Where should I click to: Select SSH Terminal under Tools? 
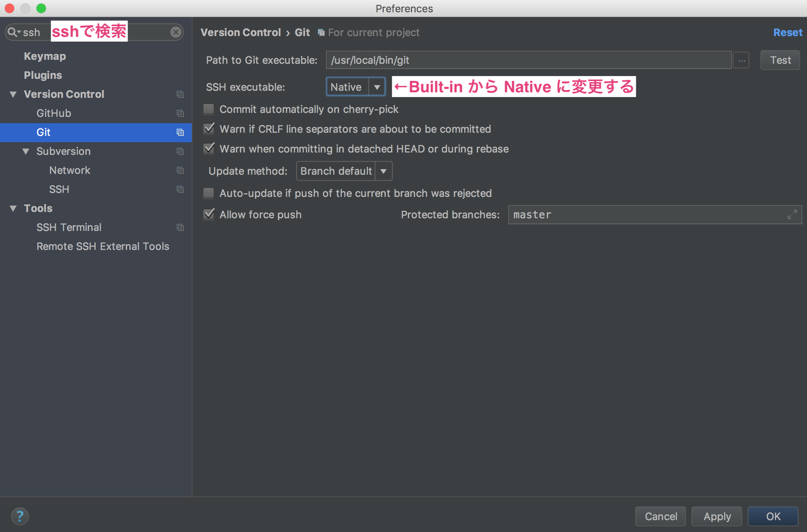[69, 227]
